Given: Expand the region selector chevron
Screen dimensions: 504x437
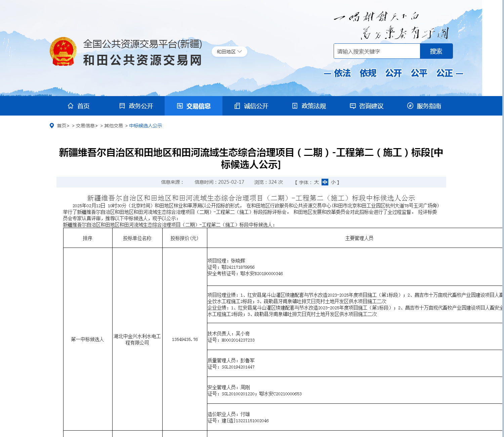Looking at the screenshot, I should [239, 51].
